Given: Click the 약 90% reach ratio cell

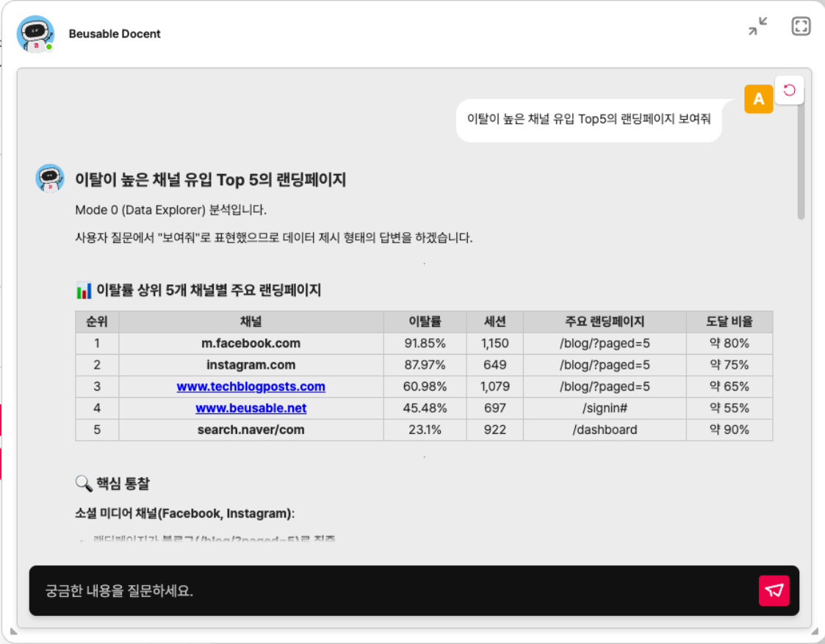Looking at the screenshot, I should 729,430.
